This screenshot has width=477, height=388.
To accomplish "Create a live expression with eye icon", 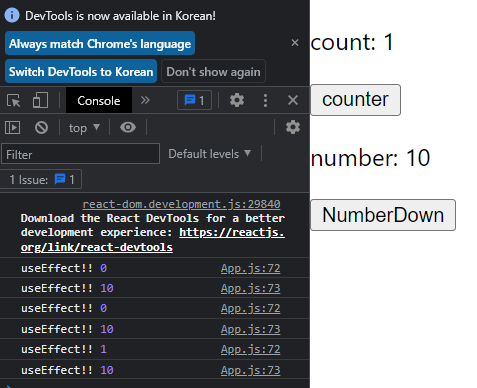I will click(x=128, y=127).
